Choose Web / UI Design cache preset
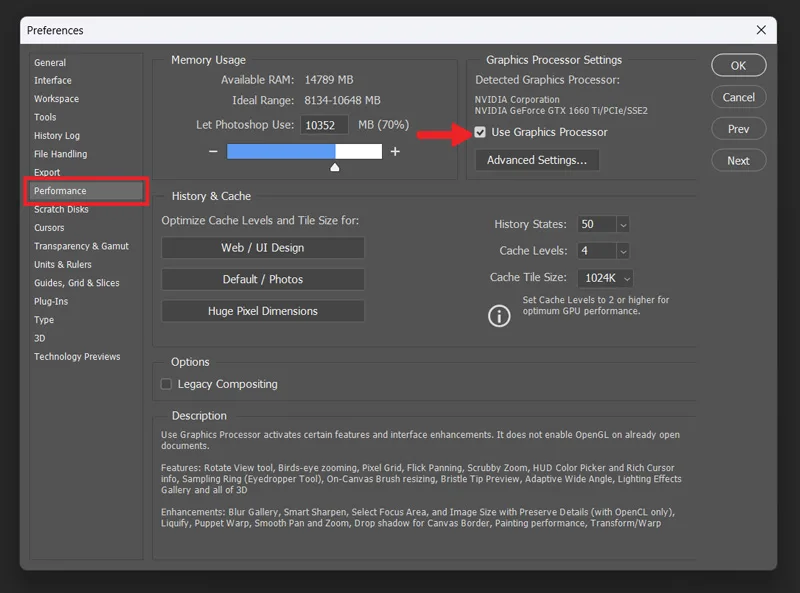The height and width of the screenshot is (593, 800). click(x=263, y=248)
